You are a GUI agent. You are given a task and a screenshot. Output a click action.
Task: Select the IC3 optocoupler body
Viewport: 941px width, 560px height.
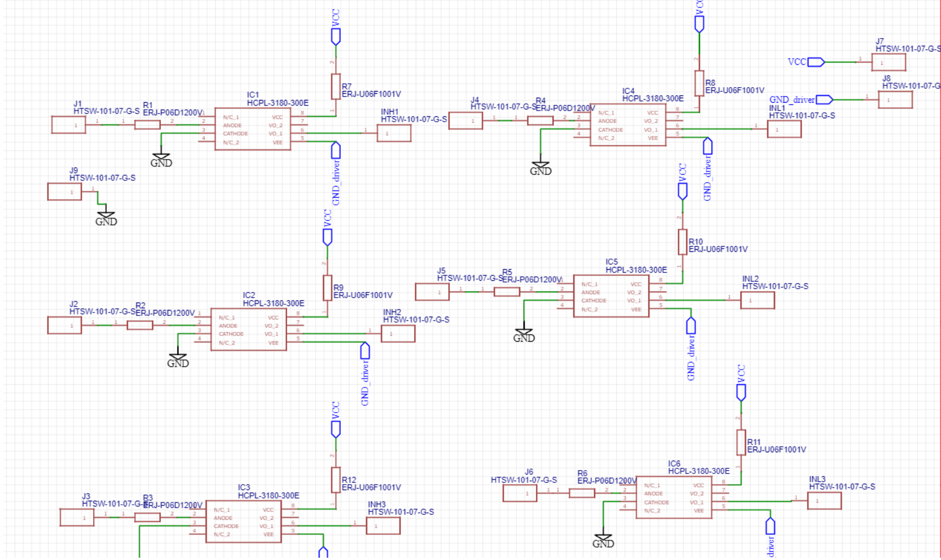point(244,521)
